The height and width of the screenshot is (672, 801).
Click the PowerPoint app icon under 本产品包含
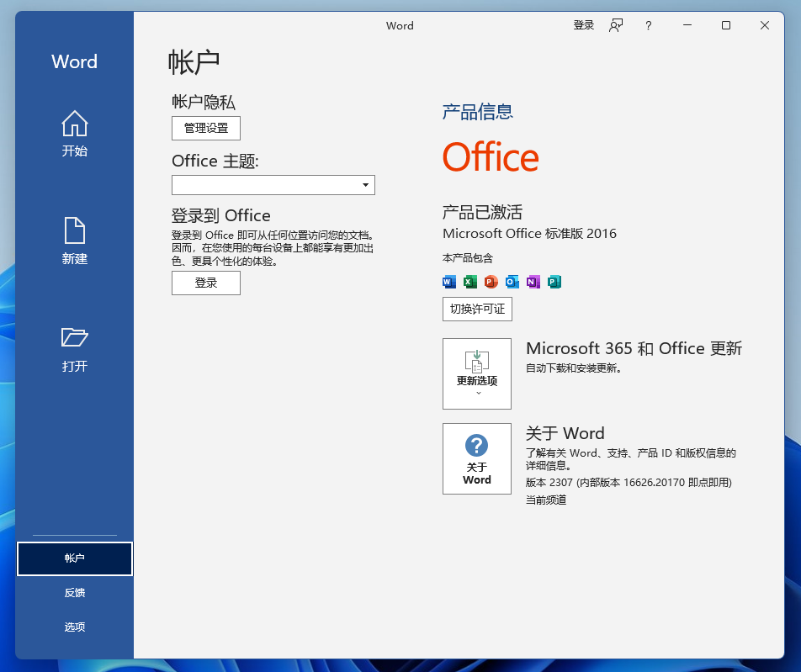click(x=491, y=282)
